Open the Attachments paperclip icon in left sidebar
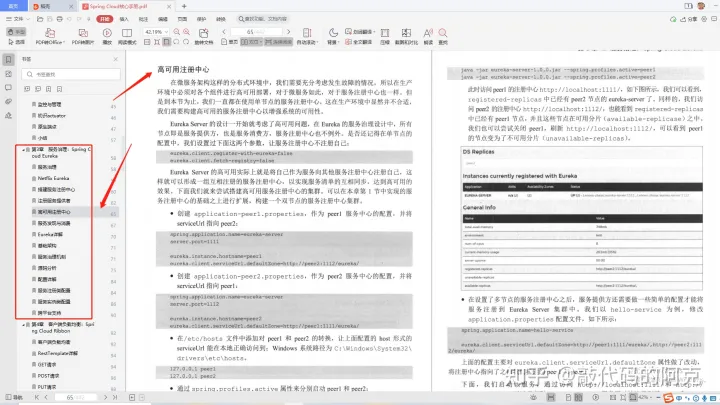Screen dimensions: 720x405 (x=9, y=101)
